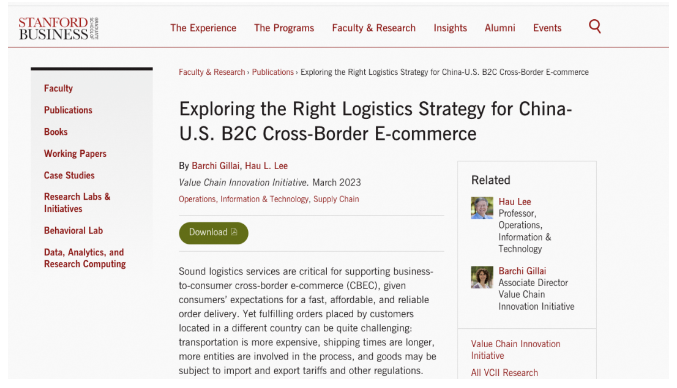Go to Case Studies sidebar link
This screenshot has width=677, height=388.
(x=69, y=175)
